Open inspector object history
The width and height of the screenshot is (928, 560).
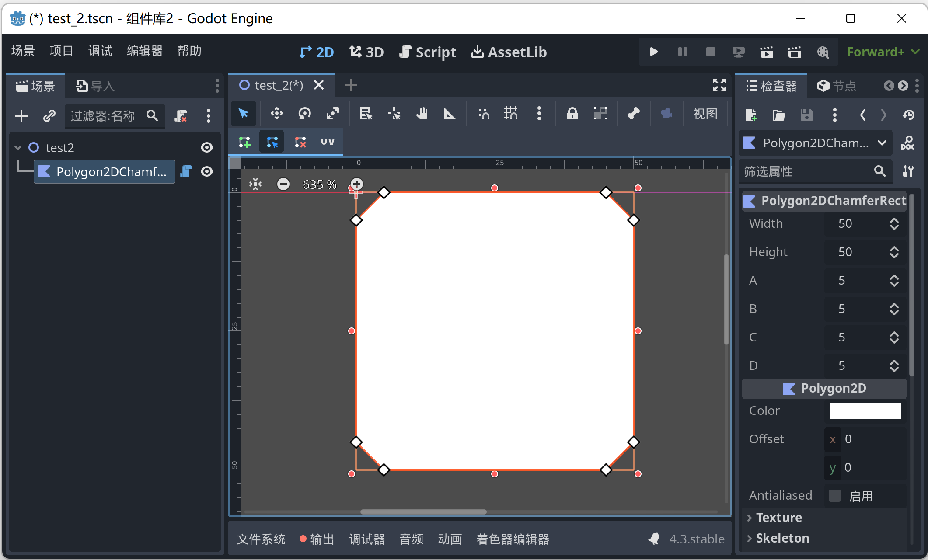(909, 115)
